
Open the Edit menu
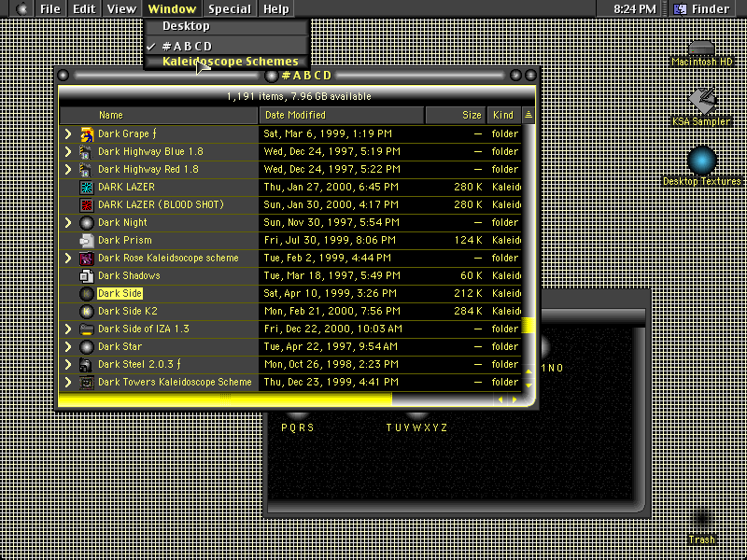point(84,8)
